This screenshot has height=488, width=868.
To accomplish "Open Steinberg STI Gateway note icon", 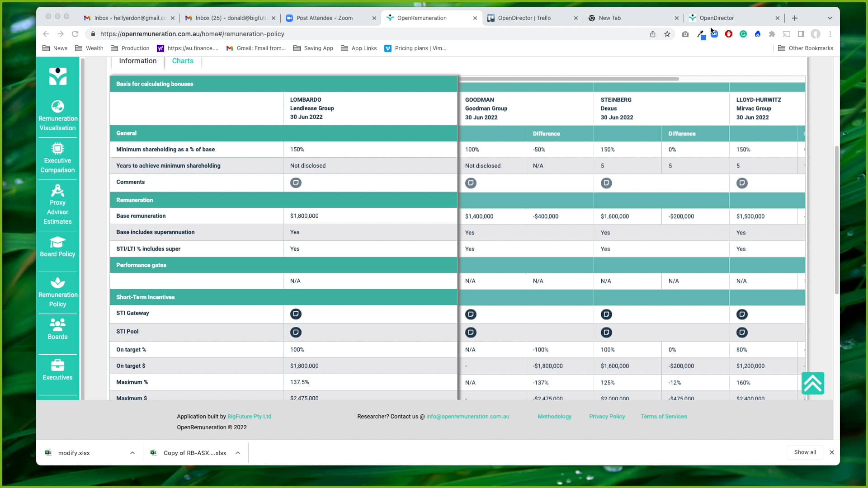I will 606,314.
